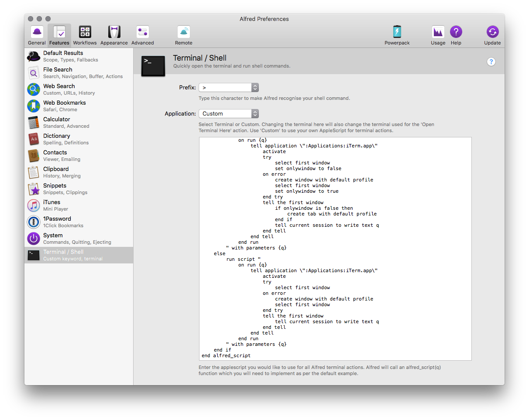Open the Appearance settings tab

pyautogui.click(x=114, y=35)
